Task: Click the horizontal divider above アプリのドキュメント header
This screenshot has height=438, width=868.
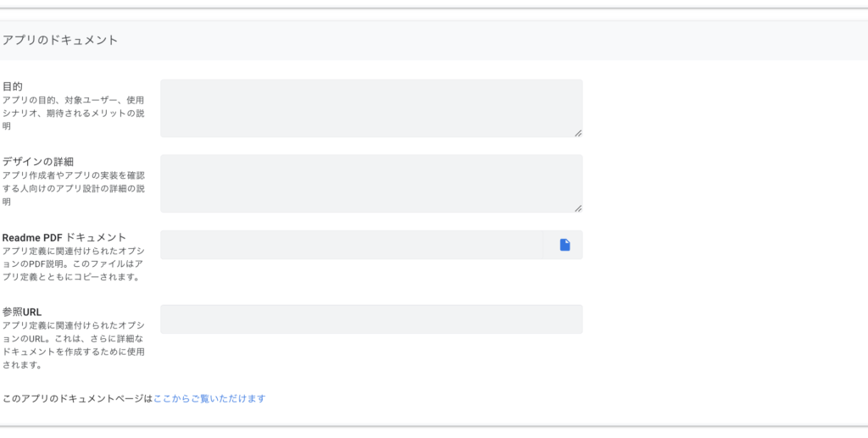Action: pos(434,8)
